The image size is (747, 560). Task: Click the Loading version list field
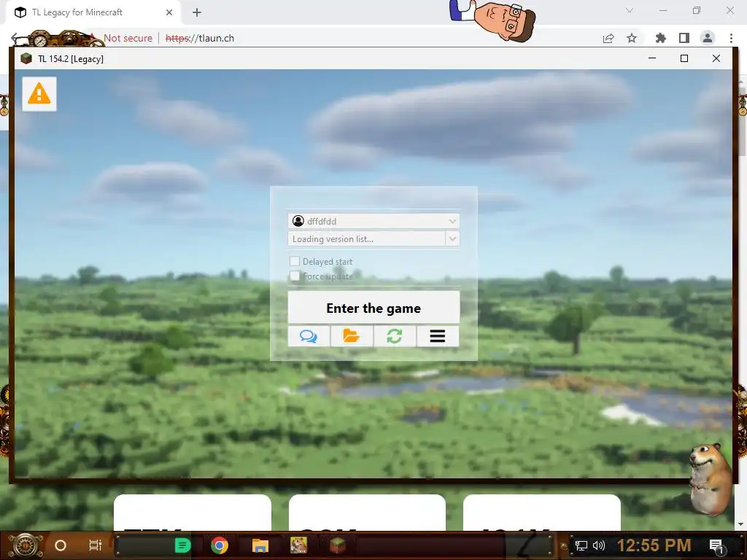(367, 238)
